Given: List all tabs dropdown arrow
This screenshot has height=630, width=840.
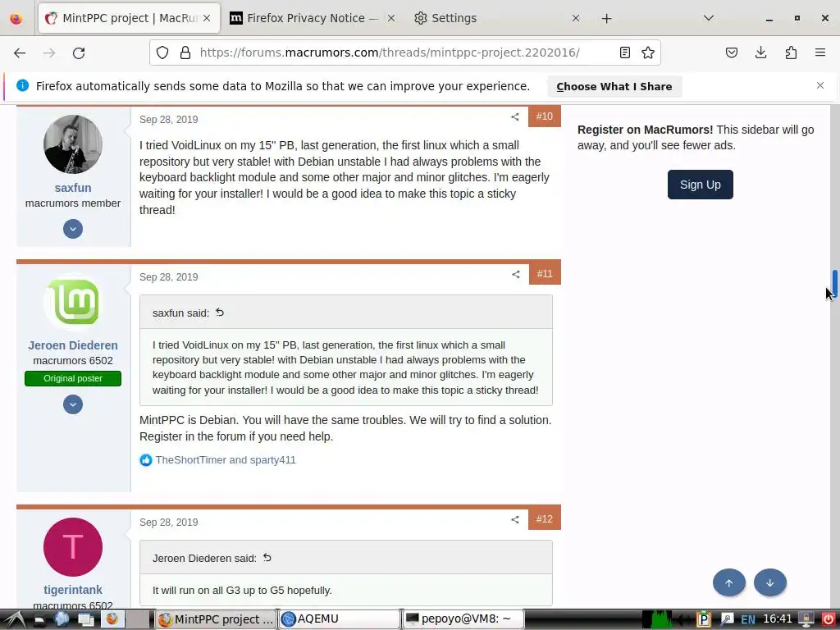Looking at the screenshot, I should click(708, 18).
